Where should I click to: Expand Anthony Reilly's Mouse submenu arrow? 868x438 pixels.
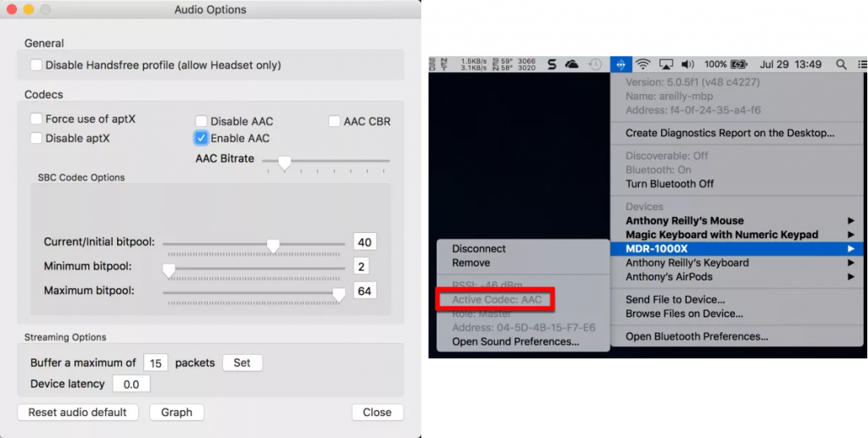pyautogui.click(x=850, y=220)
